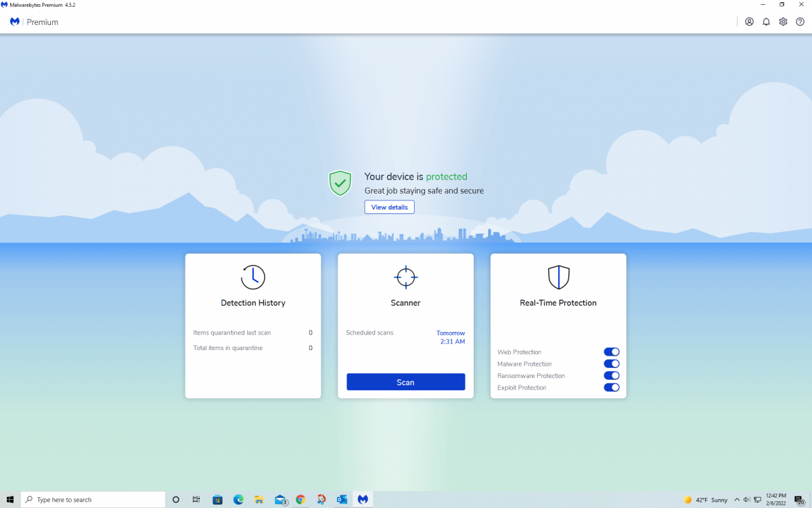Click the Scheduled scans label
This screenshot has height=508, width=812.
tap(369, 333)
